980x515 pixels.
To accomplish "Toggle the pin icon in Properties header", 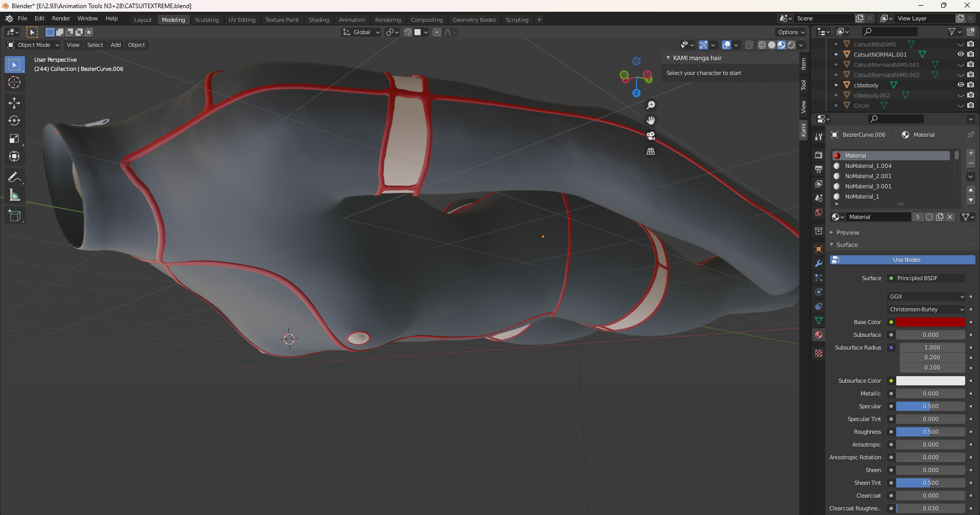I will [x=970, y=135].
